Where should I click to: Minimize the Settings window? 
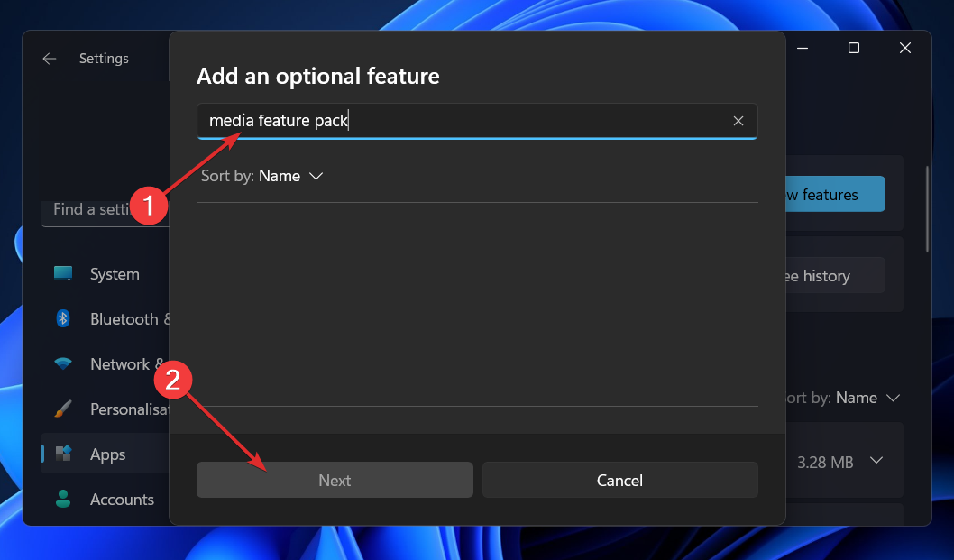[803, 48]
